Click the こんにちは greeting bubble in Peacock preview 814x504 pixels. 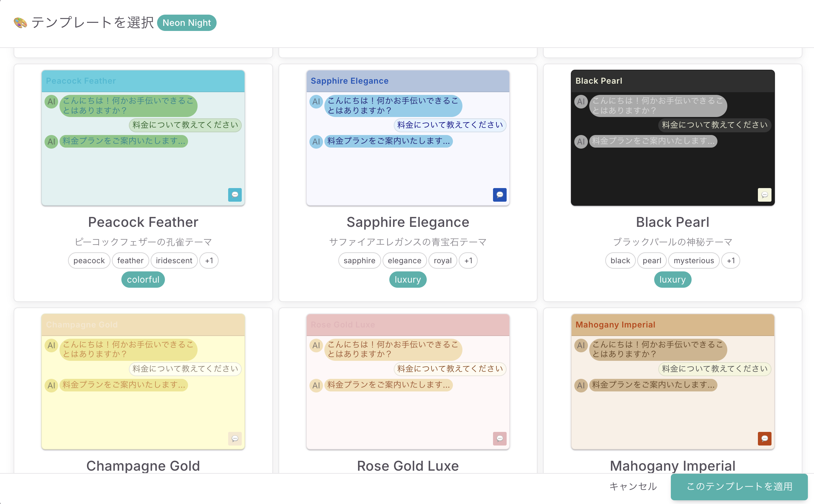tap(128, 105)
